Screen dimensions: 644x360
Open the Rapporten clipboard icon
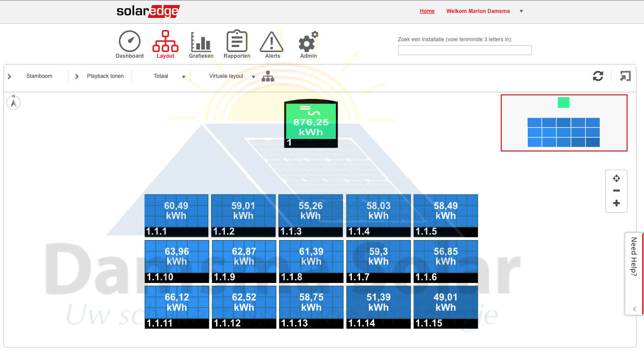[x=237, y=42]
